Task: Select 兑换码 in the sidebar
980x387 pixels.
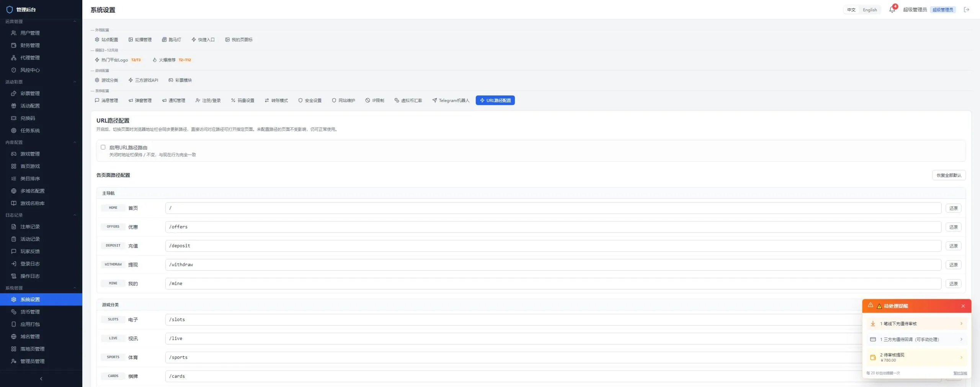Action: coord(41,118)
